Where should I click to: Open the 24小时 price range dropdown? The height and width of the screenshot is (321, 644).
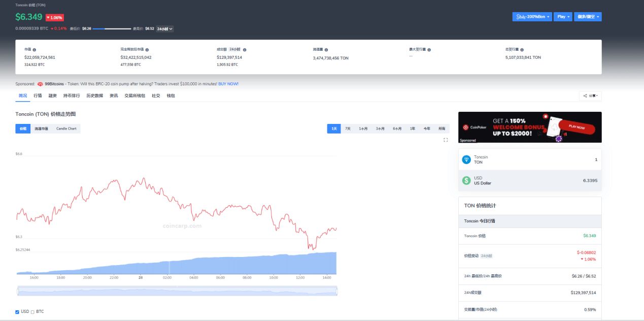click(165, 29)
